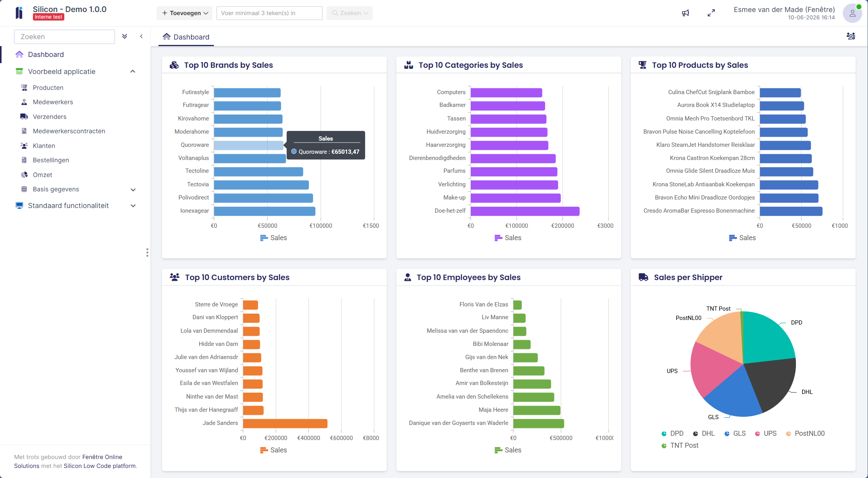Click the Jade Sanders bar in Customers chart
This screenshot has width=868, height=478.
pyautogui.click(x=285, y=423)
